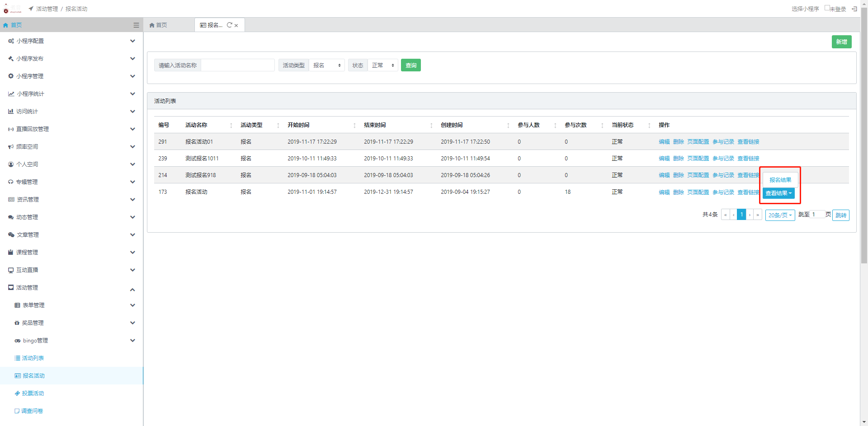
Task: Click the sort icon on 当前状态 column
Action: pos(649,126)
